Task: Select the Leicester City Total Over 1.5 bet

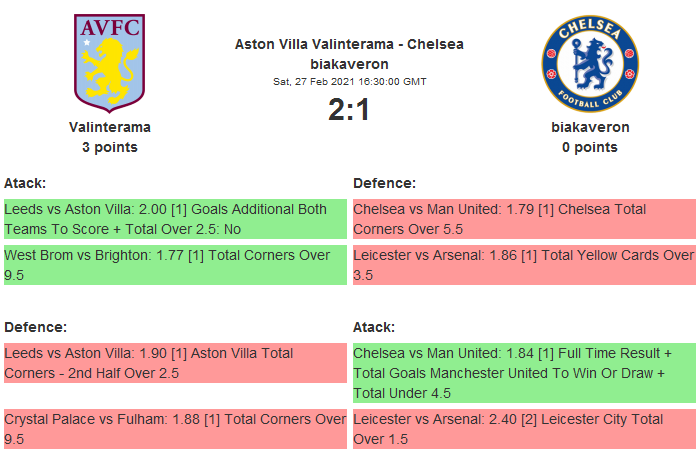Action: [x=523, y=429]
